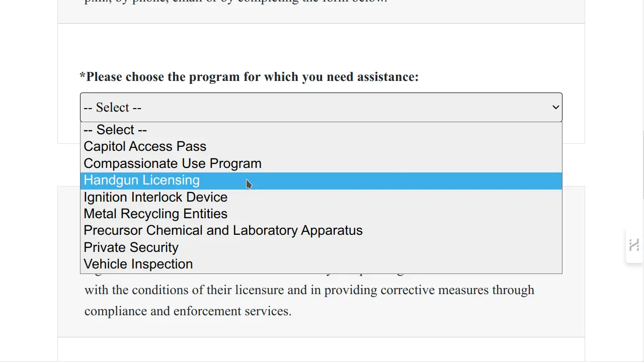Click the required asterisk before 'Please'
Viewport: 644px width, 362px height.
(x=83, y=76)
